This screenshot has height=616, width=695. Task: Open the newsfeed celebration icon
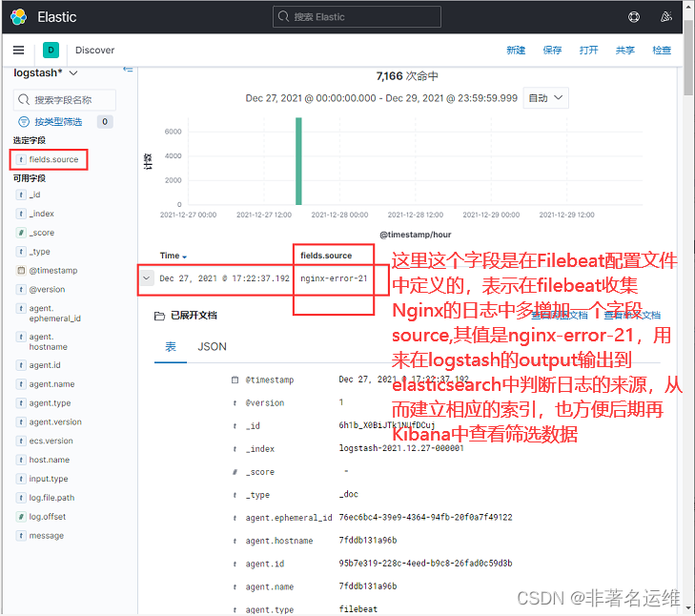coord(665,17)
